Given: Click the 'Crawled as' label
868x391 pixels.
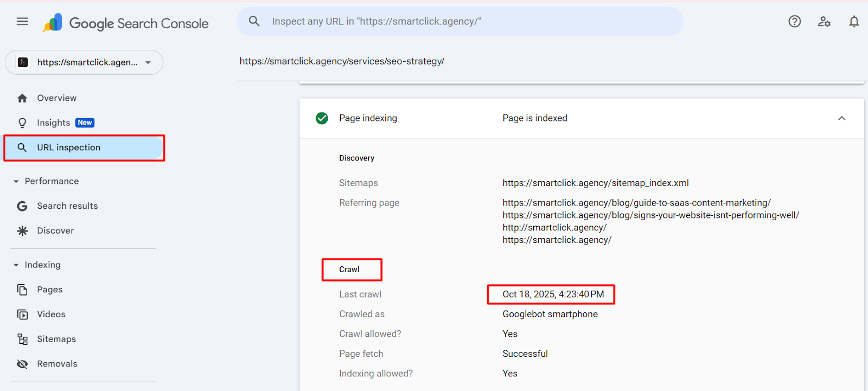Looking at the screenshot, I should click(x=362, y=315).
